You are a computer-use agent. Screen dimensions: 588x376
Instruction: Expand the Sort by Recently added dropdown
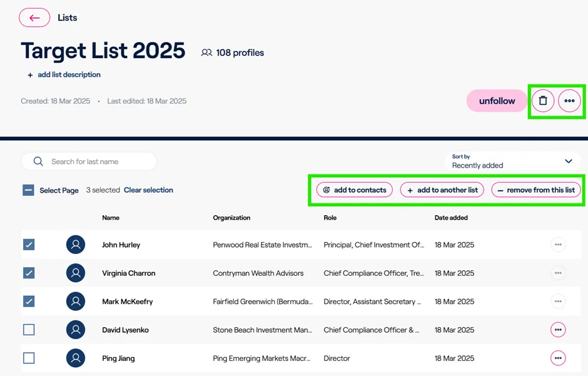click(x=513, y=161)
